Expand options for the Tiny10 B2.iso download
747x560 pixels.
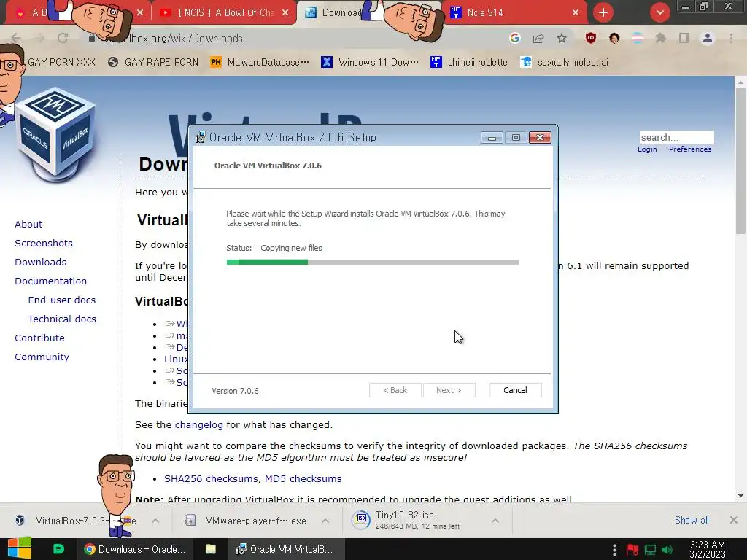tap(495, 521)
